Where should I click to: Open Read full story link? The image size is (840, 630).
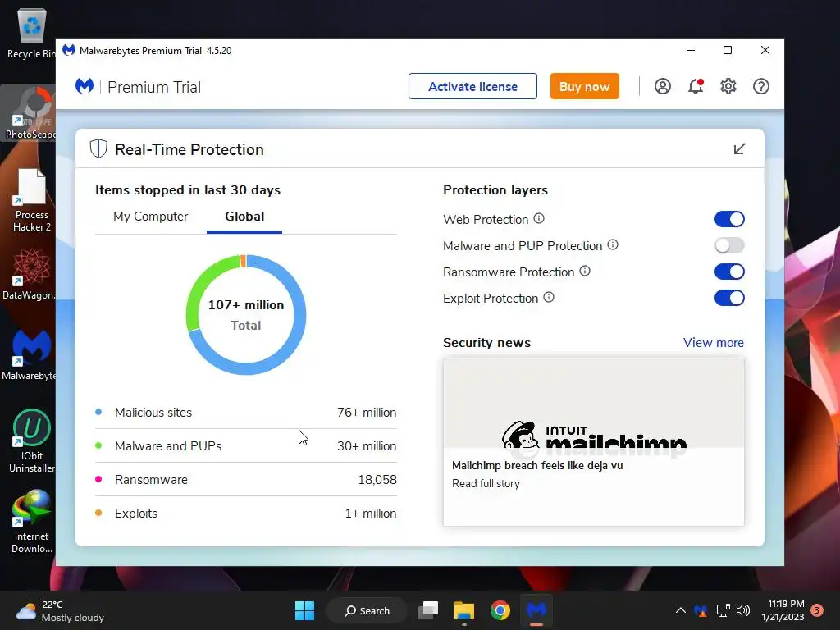(486, 483)
